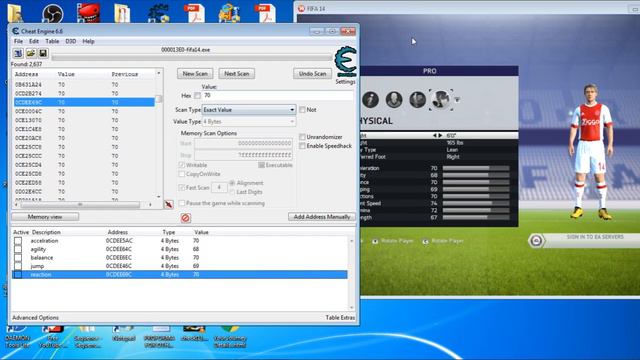Viewport: 640px width, 360px height.
Task: Enable Pause the game while scanning
Action: point(182,203)
